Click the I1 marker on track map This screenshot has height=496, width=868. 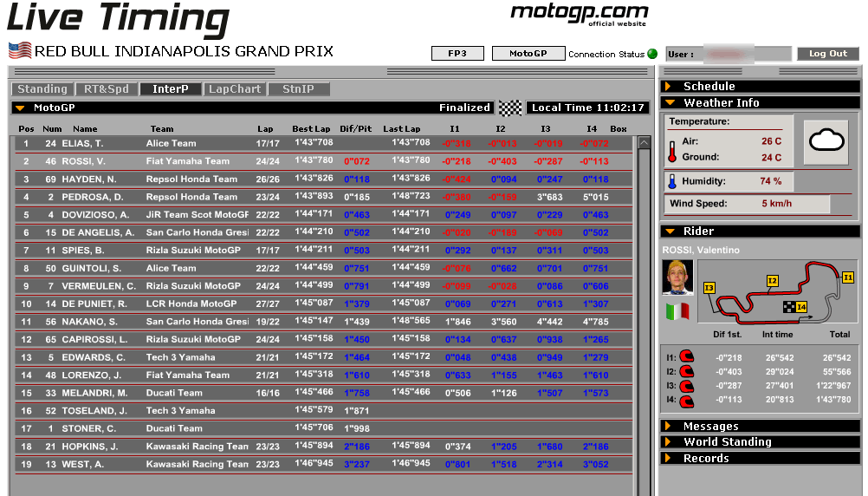[847, 277]
